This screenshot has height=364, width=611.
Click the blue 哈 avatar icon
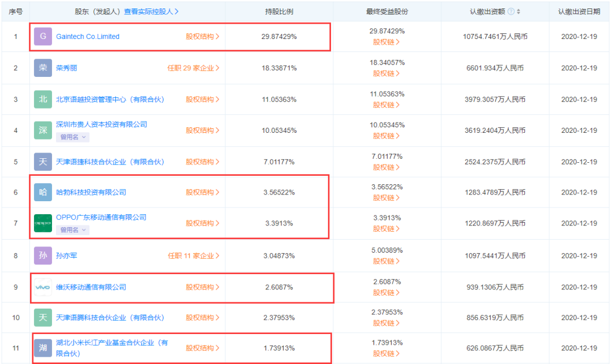(x=43, y=192)
